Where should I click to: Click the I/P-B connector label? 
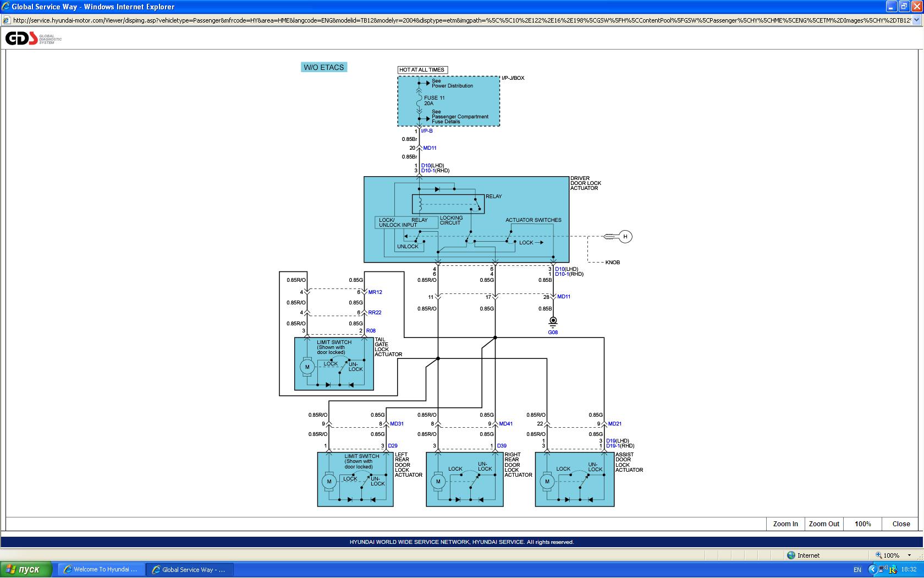pos(427,131)
